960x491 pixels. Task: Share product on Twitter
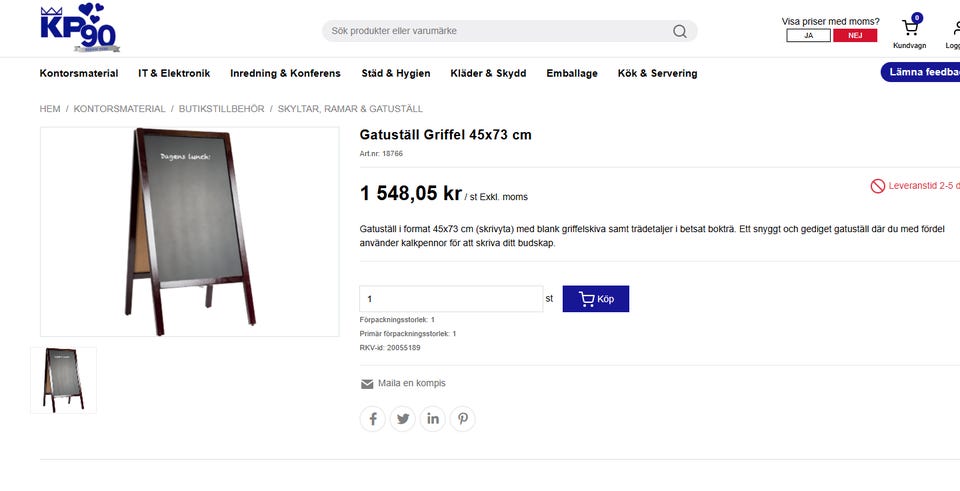tap(403, 419)
